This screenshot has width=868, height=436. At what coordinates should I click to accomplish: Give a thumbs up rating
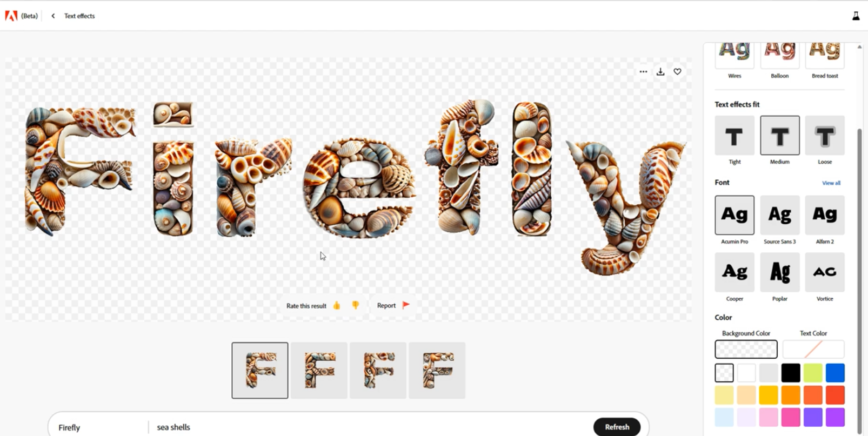[x=337, y=305]
